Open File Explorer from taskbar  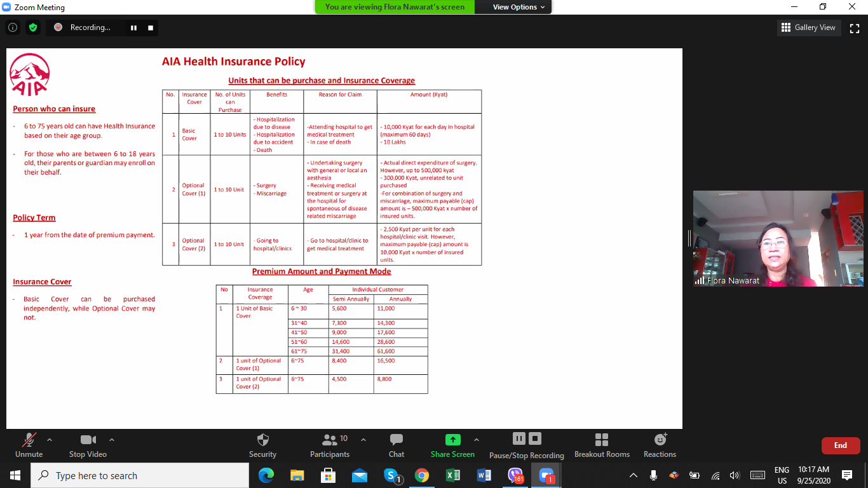tap(297, 475)
